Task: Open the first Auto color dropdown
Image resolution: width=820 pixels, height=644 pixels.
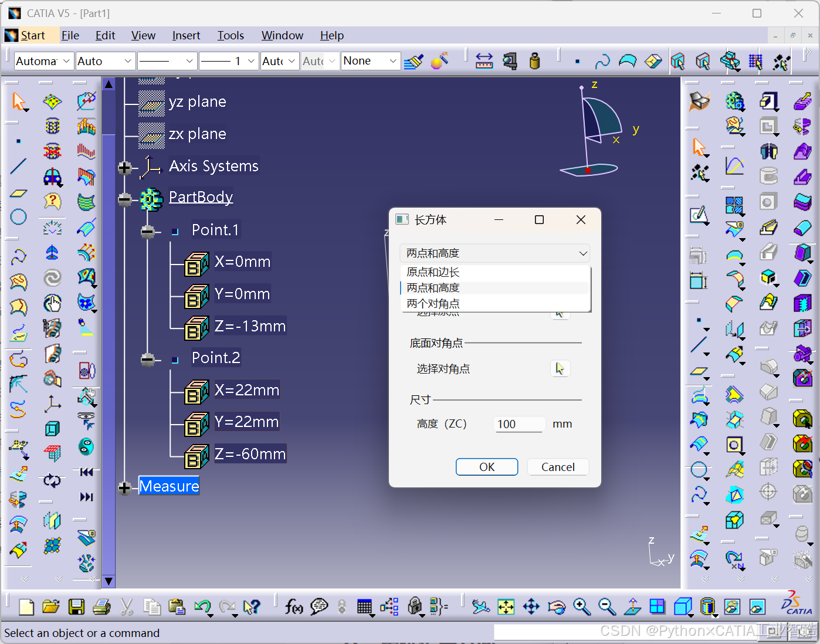Action: pos(106,61)
